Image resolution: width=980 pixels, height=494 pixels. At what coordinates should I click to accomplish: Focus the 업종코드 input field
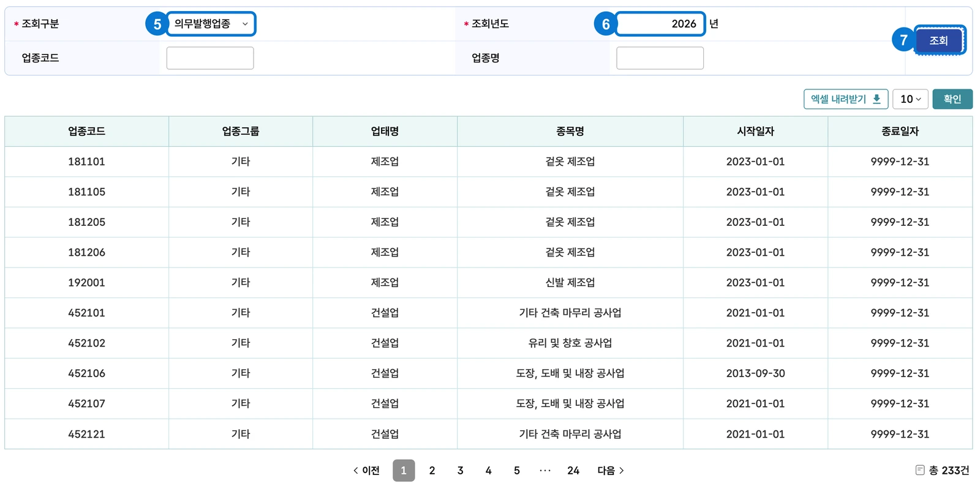210,58
